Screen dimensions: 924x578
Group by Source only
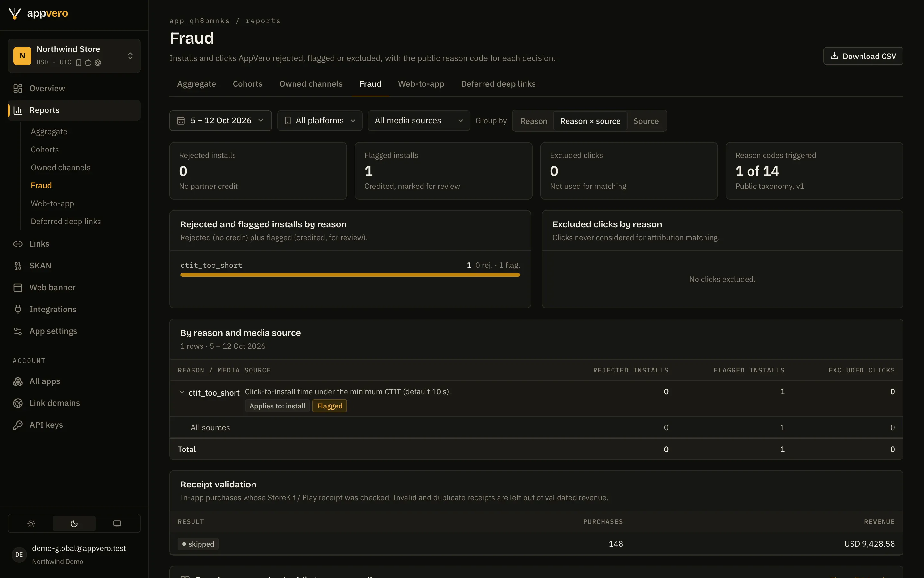[x=646, y=121]
